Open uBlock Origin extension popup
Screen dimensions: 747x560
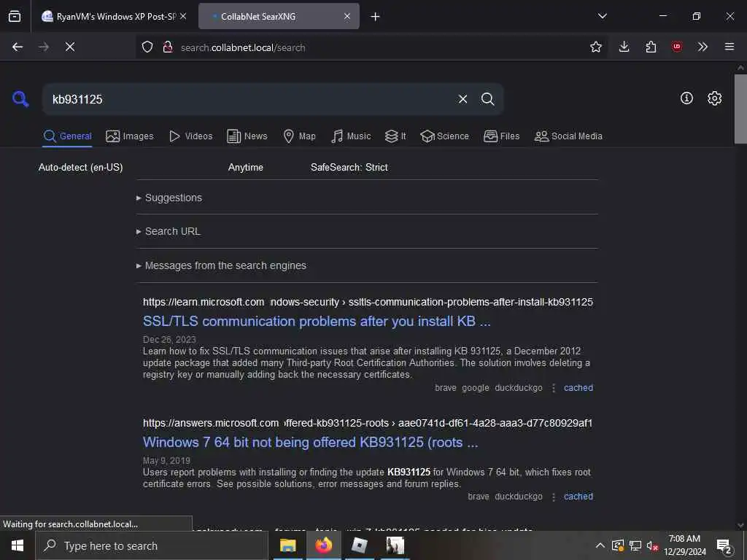[676, 47]
